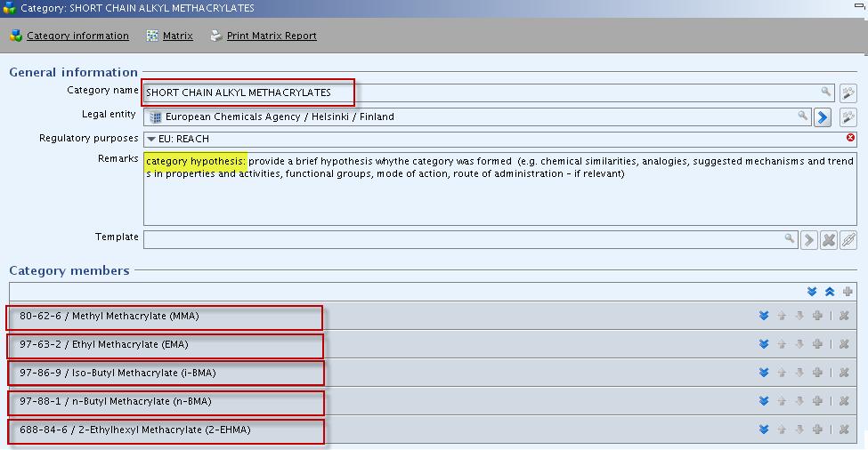Viewport: 868px width, 450px height.
Task: Move Ethyl Methacrylate (EMA) down
Action: pyautogui.click(x=799, y=344)
